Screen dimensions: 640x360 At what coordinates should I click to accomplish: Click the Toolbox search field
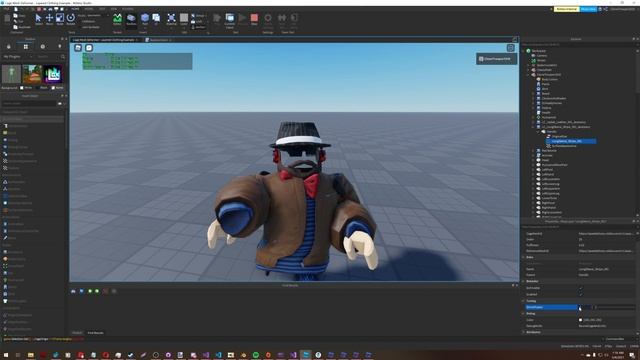48,57
